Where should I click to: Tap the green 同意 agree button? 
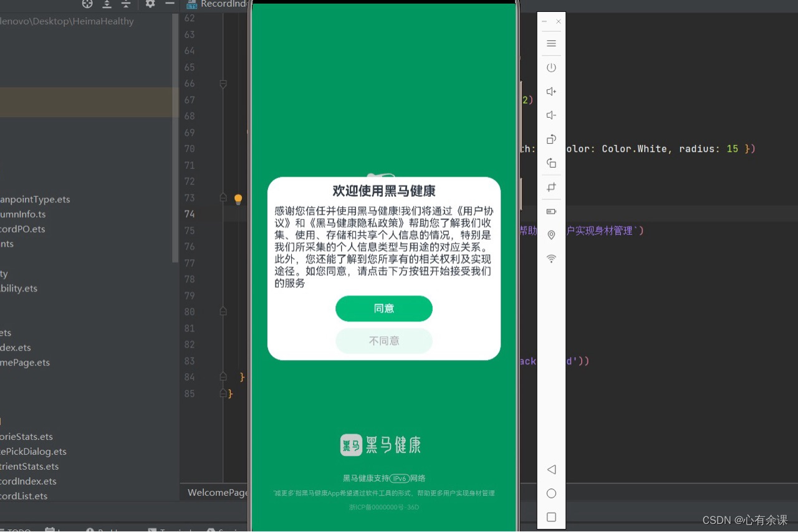pos(384,308)
